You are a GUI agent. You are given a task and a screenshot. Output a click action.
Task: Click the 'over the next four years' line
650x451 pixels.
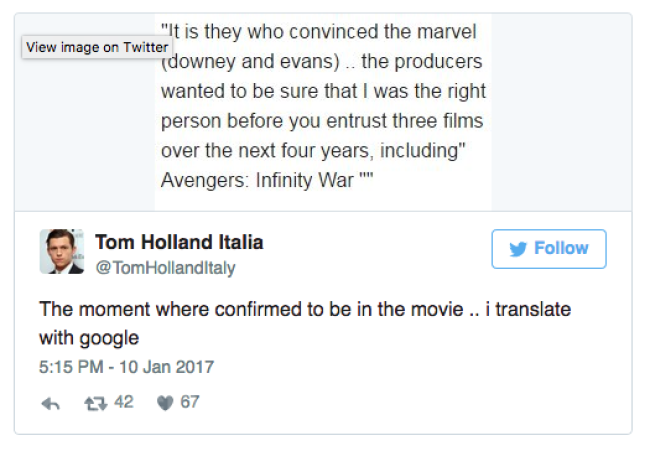313,150
